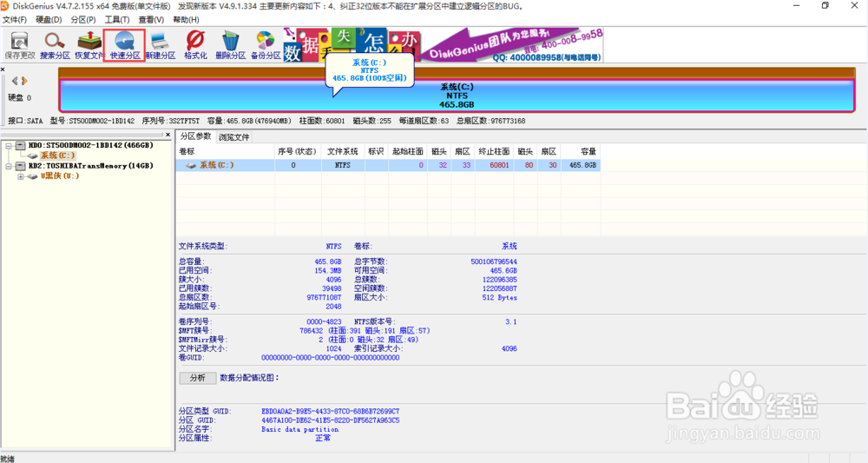Switch to the 浏览文件 tab
Viewport: 868px width, 463px height.
tap(233, 136)
